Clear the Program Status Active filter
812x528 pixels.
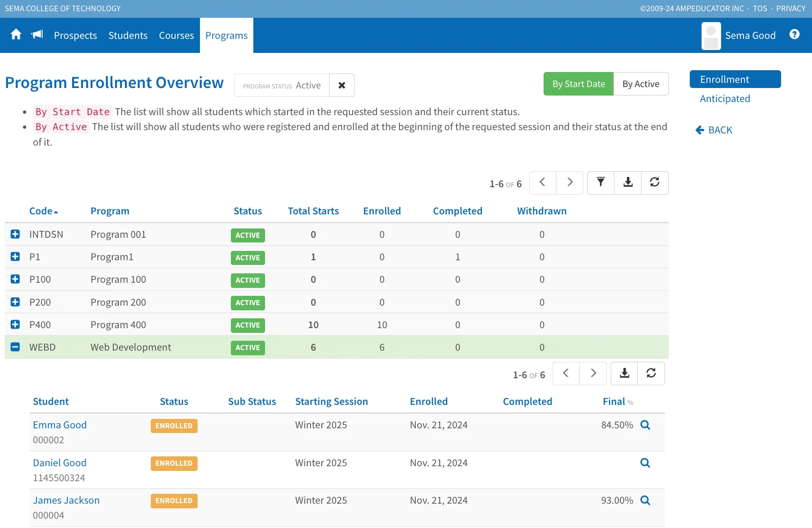342,85
